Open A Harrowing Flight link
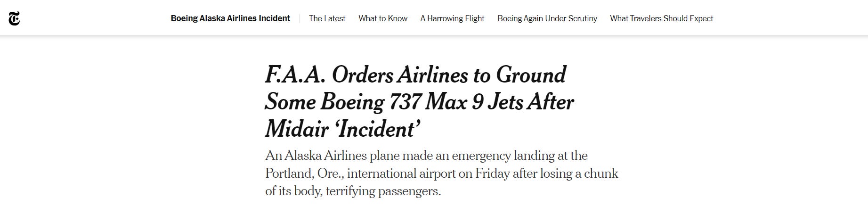 pyautogui.click(x=452, y=18)
